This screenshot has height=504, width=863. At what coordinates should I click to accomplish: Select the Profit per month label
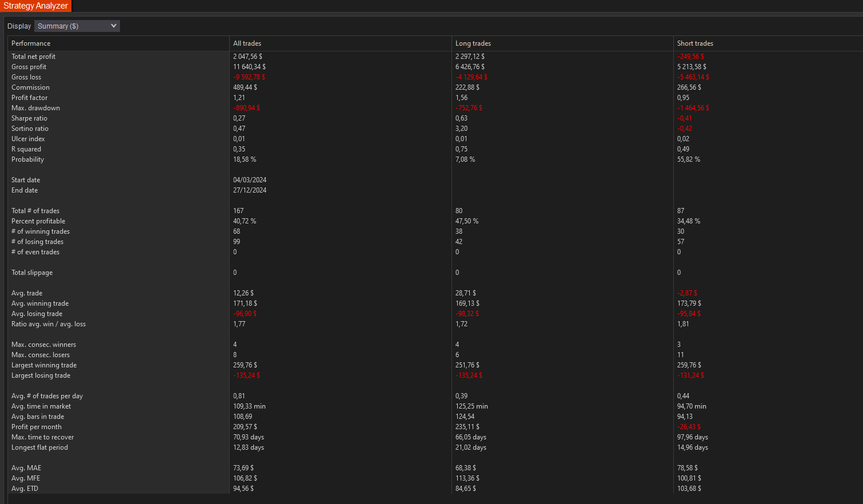pyautogui.click(x=37, y=427)
